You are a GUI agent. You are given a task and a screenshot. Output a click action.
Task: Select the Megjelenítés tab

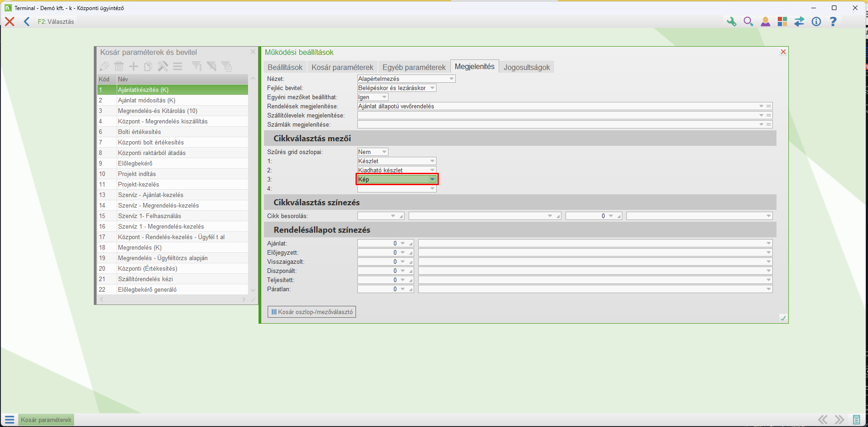click(x=474, y=67)
